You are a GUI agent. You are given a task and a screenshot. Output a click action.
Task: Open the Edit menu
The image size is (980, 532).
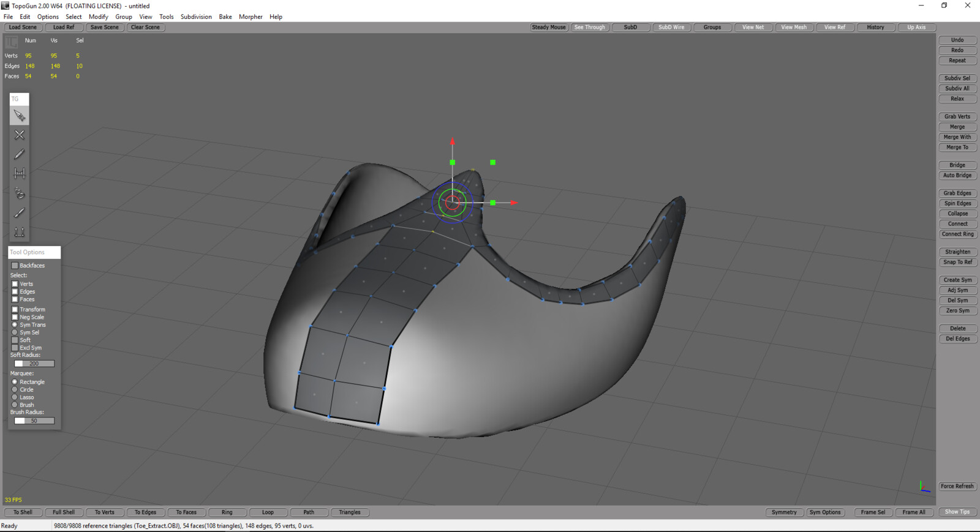pyautogui.click(x=25, y=17)
